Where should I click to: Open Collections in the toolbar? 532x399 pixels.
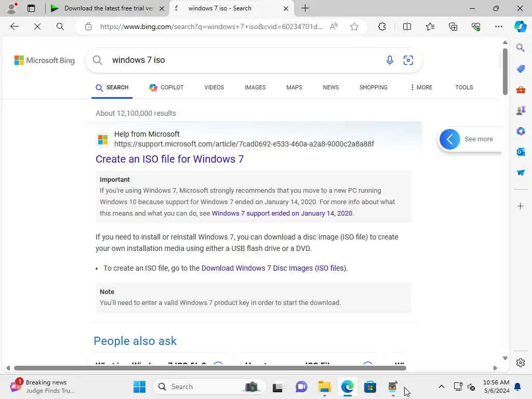click(453, 26)
